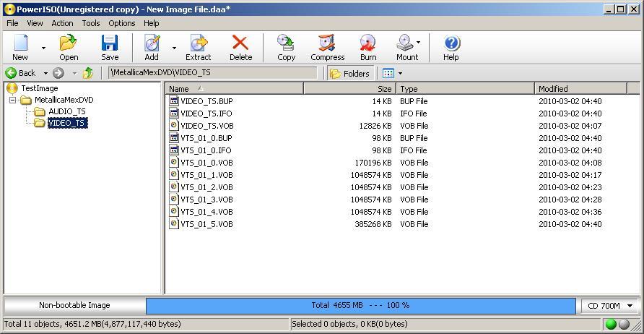Open the File menu
The height and width of the screenshot is (334, 644).
tap(12, 23)
